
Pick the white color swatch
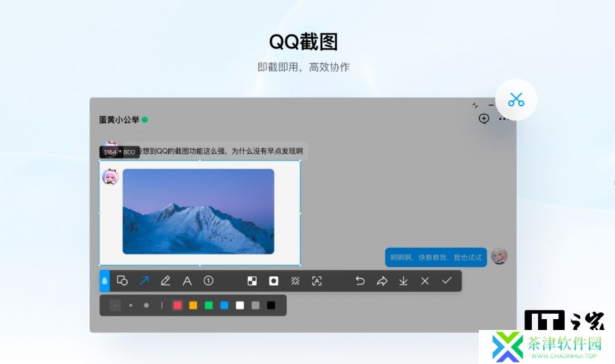coord(240,305)
